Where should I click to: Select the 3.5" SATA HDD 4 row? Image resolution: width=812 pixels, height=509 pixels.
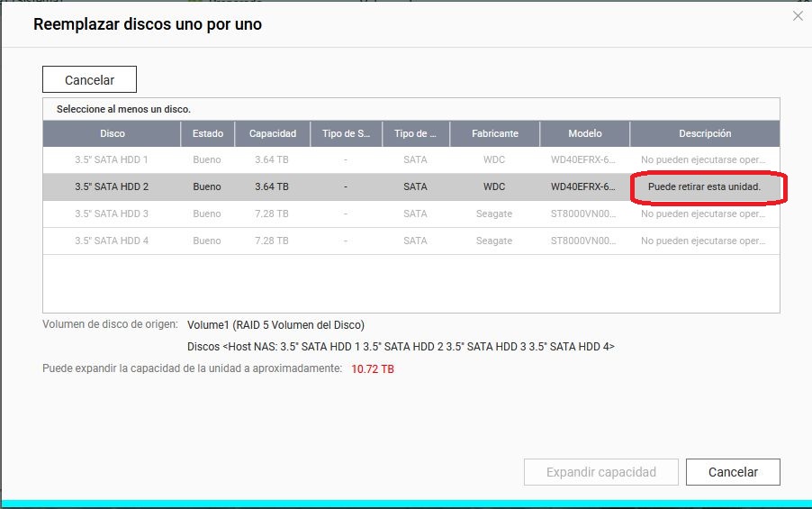(112, 241)
